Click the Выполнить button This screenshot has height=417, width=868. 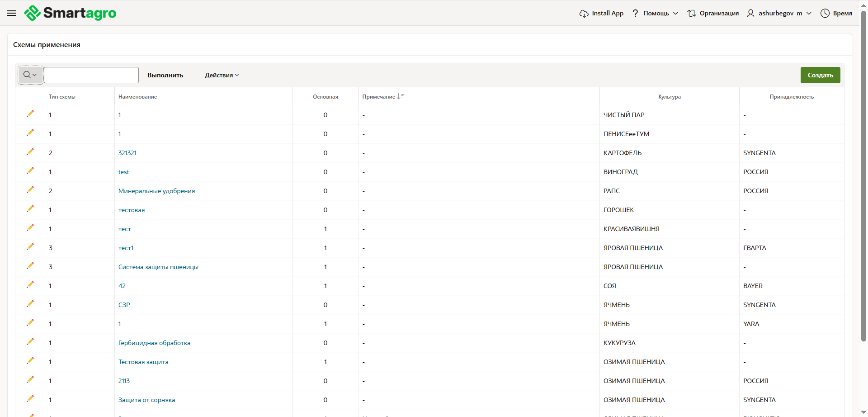pos(165,75)
